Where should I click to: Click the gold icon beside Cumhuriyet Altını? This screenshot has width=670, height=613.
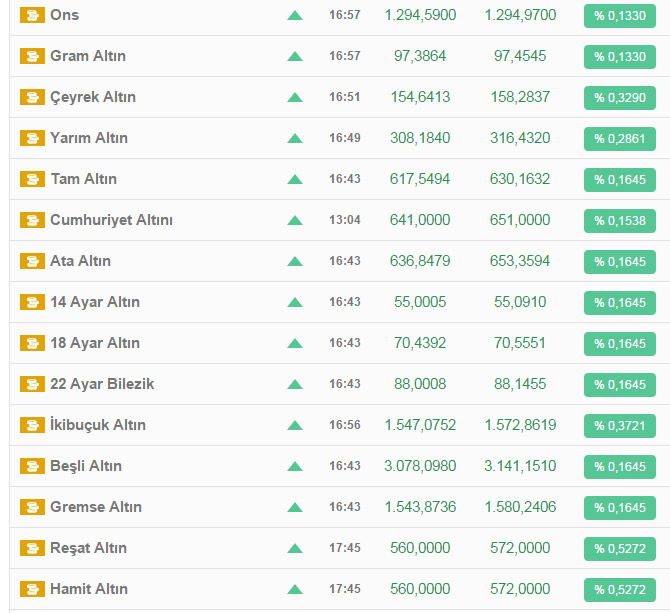32,220
